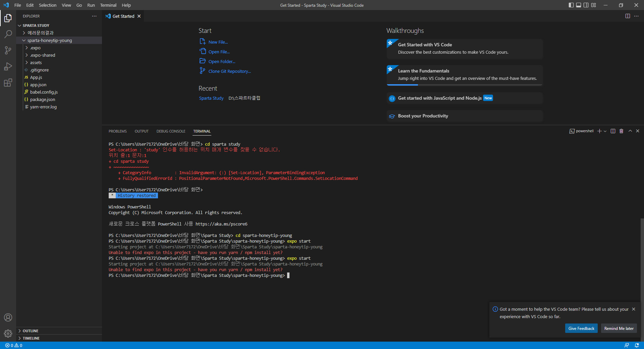
Task: Maximize the panel size with chevron
Action: (630, 131)
